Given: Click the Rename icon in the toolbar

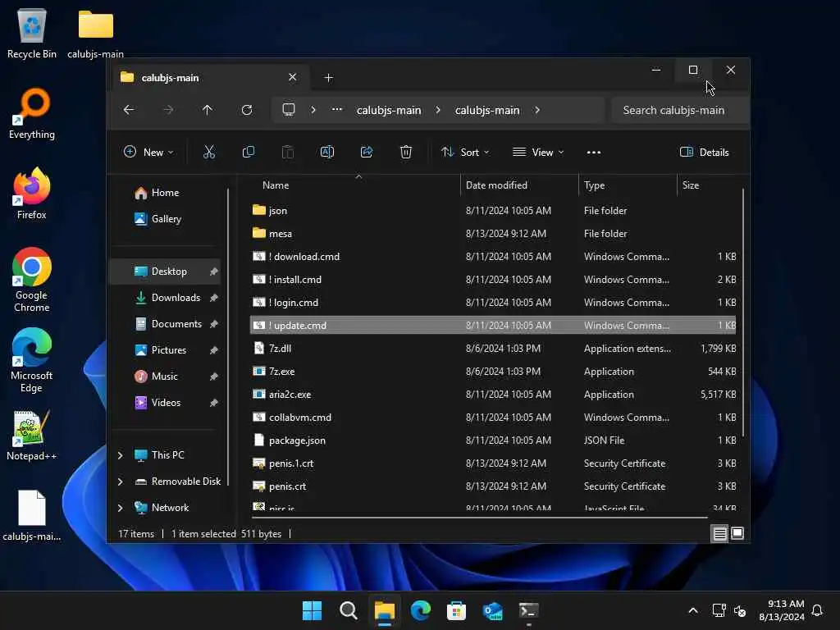Looking at the screenshot, I should click(326, 152).
